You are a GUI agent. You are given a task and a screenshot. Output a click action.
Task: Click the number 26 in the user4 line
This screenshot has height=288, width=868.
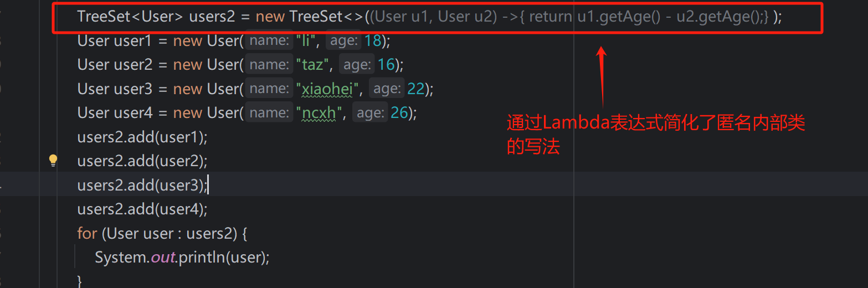click(399, 113)
